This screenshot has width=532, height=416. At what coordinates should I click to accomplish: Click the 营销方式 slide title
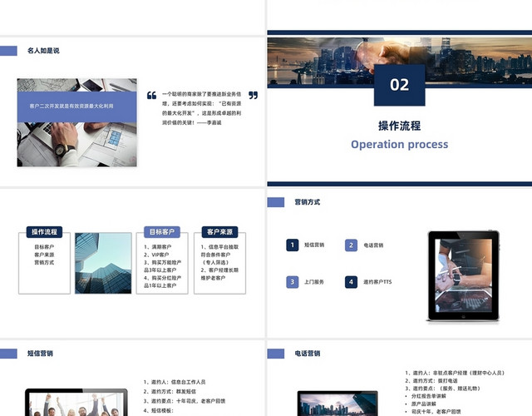pyautogui.click(x=308, y=202)
